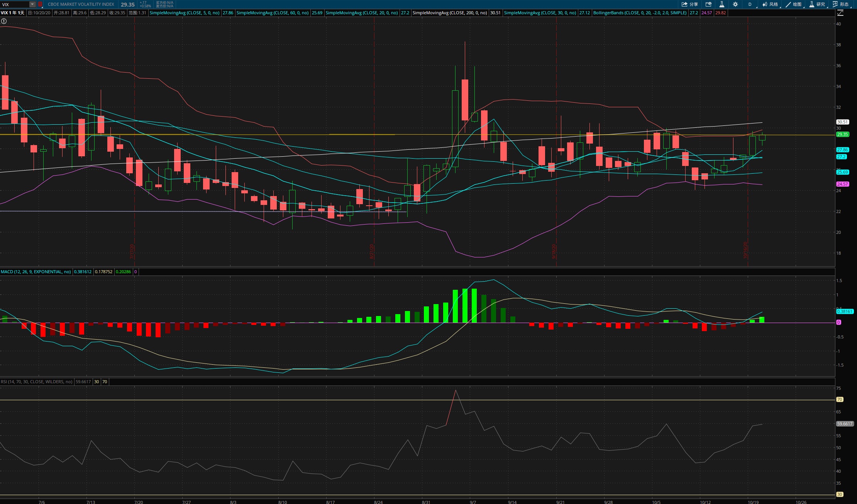
Task: Click the 29.35 green price bubble
Action: tap(842, 134)
